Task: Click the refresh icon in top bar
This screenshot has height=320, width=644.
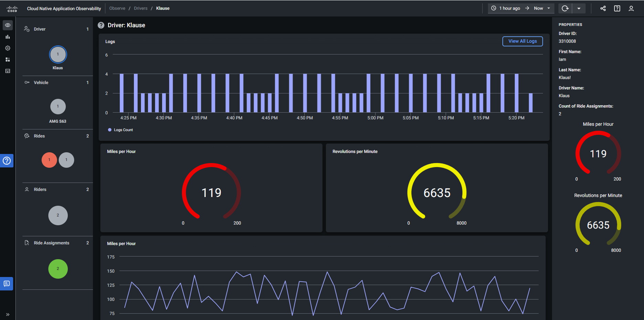Action: click(x=565, y=8)
